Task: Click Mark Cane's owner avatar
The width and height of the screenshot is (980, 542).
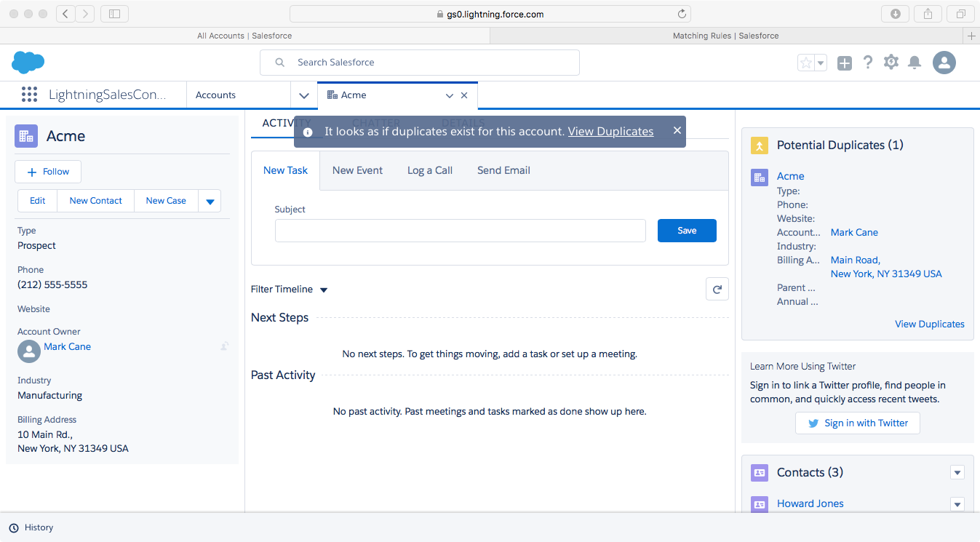Action: pos(29,351)
